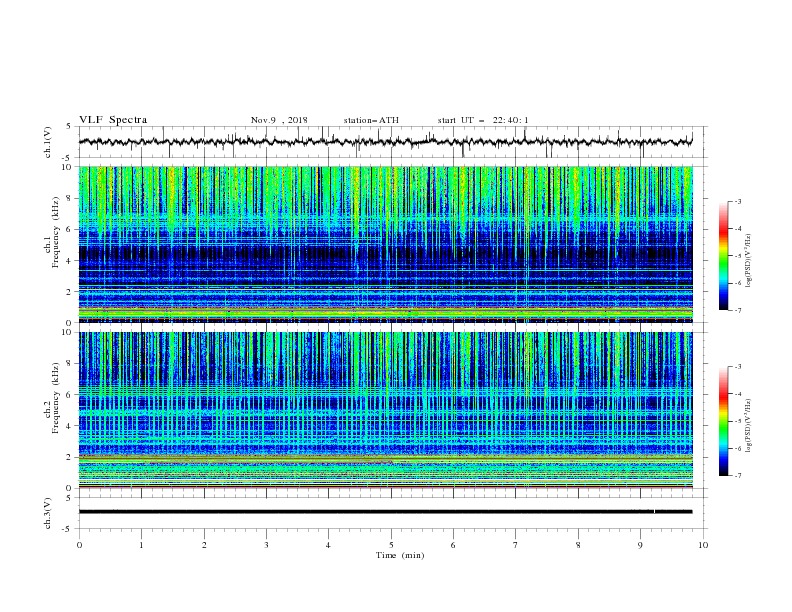
Task: Click time axis tick label "6" under ch.3 plot
Action: (453, 545)
